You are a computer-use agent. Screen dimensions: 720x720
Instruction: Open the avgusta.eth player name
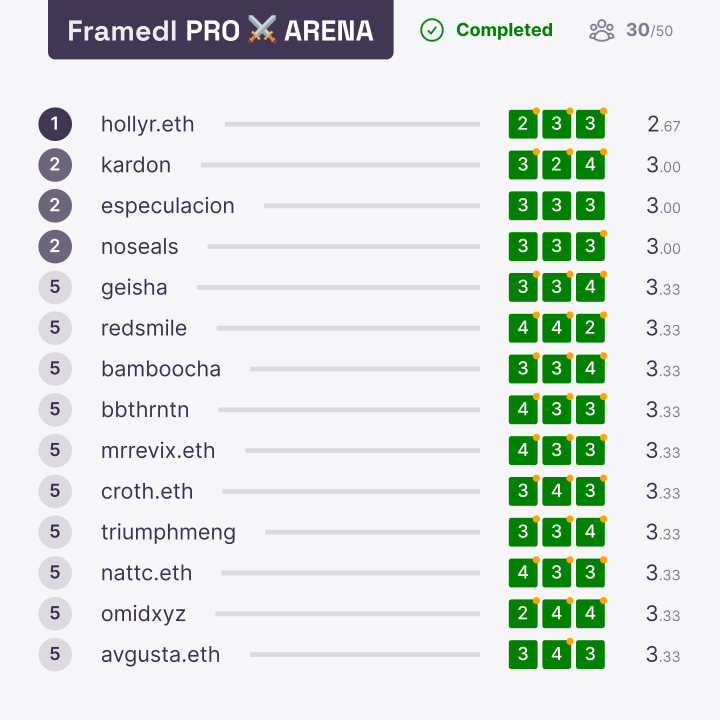click(x=160, y=655)
